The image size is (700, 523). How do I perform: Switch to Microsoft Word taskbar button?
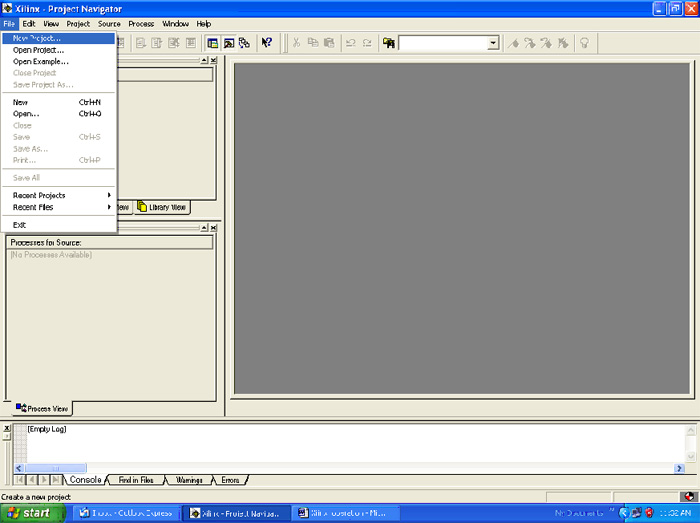346,513
